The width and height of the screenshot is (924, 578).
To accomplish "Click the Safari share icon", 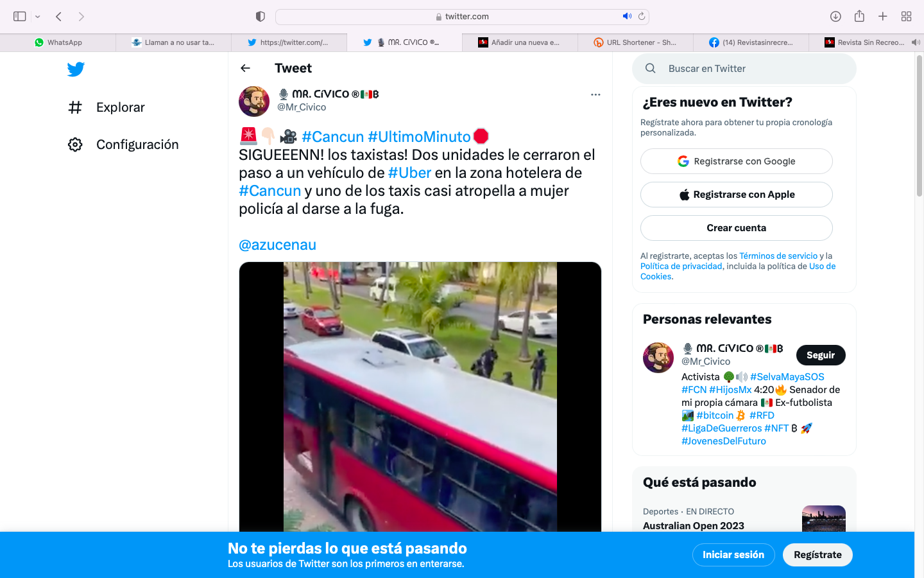I will [x=859, y=16].
